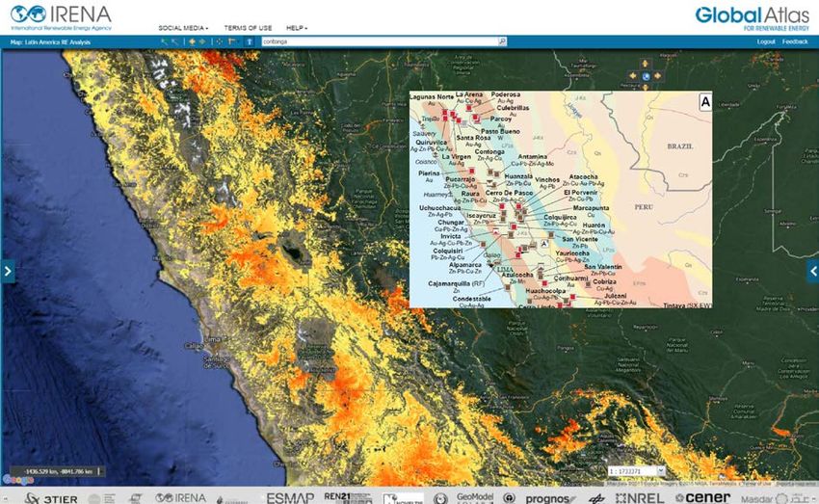Pan the map left with arrow control

click(634, 76)
